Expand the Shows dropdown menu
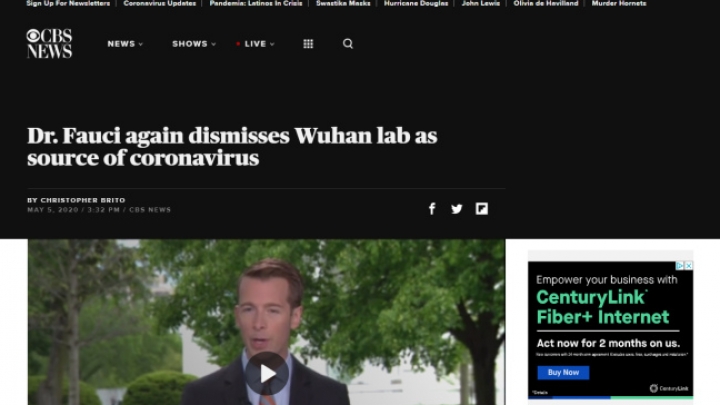720x405 pixels. click(194, 44)
